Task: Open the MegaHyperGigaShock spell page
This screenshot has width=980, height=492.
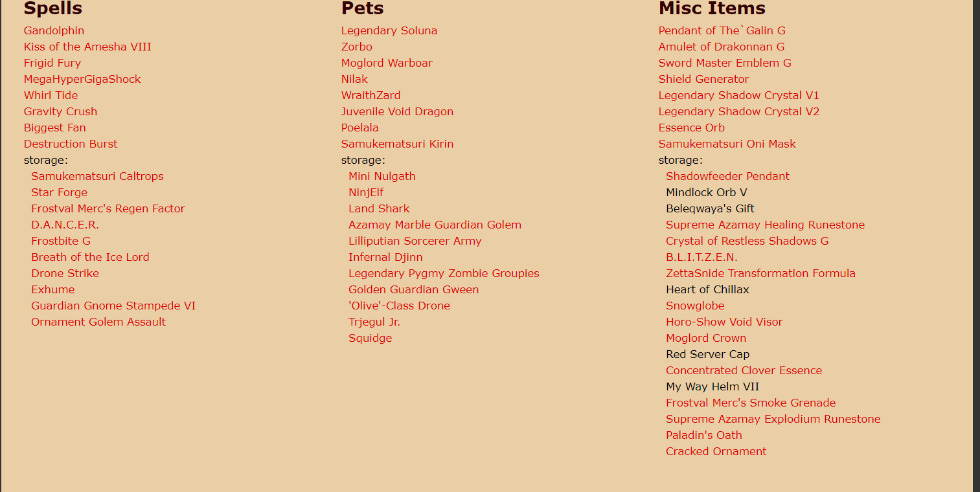Action: (82, 79)
